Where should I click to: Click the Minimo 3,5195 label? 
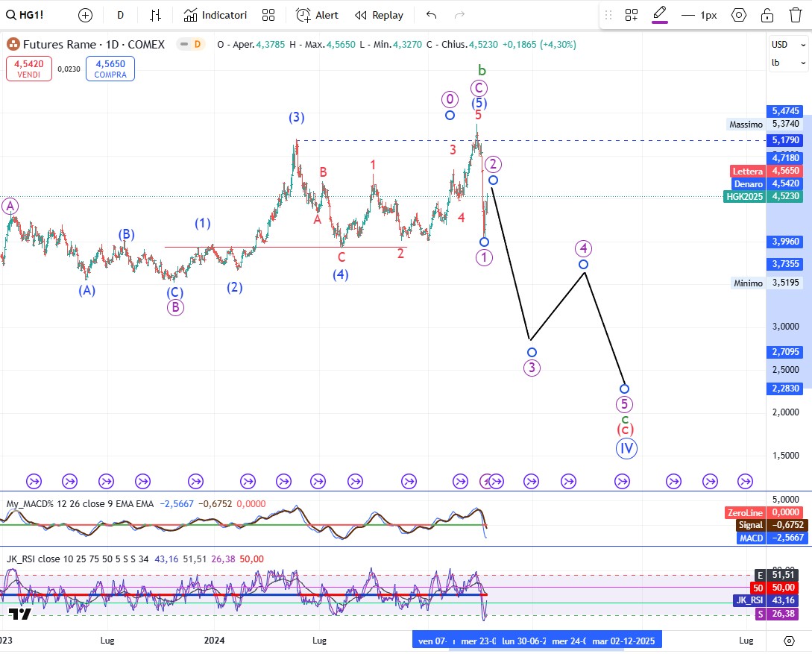coord(767,283)
